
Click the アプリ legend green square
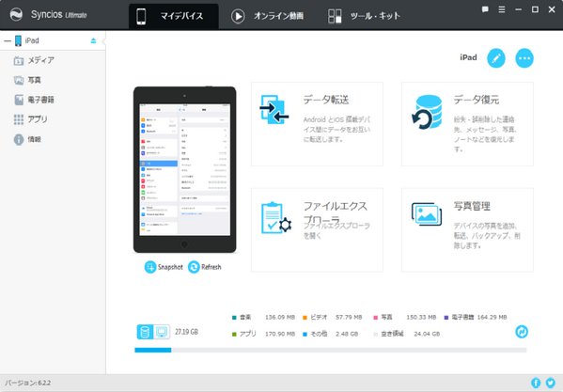click(x=234, y=335)
